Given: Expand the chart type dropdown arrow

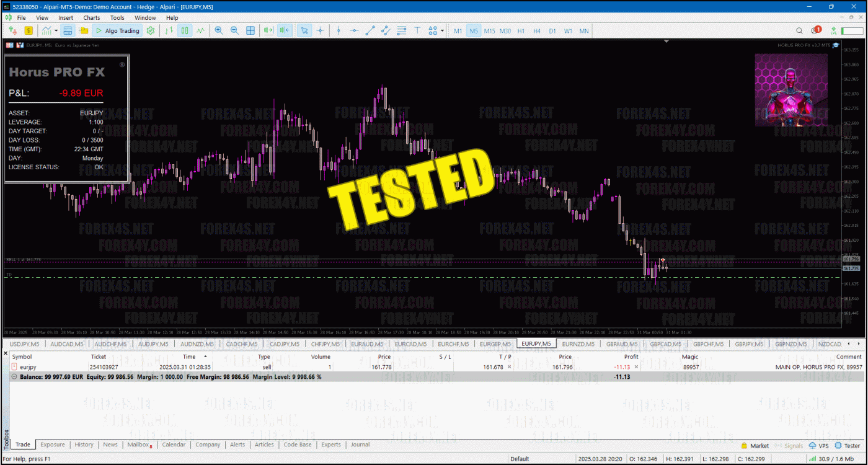Looking at the screenshot, I should (56, 30).
